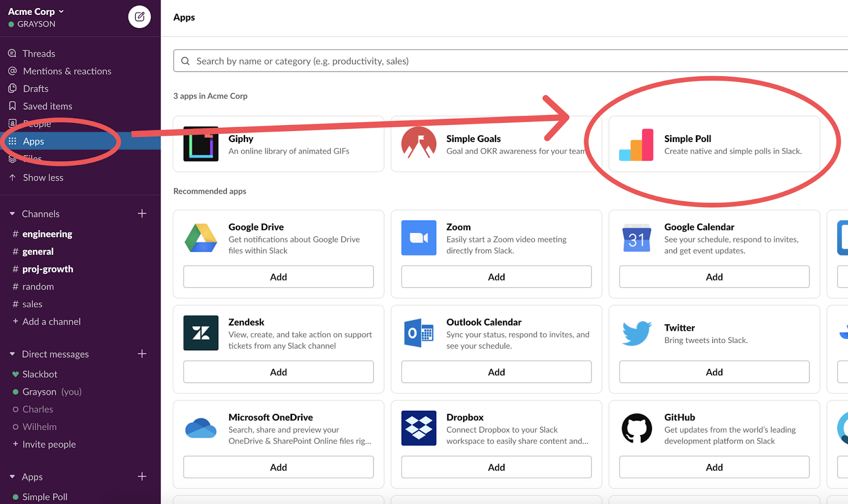Click the Simple Poll title text

point(687,138)
